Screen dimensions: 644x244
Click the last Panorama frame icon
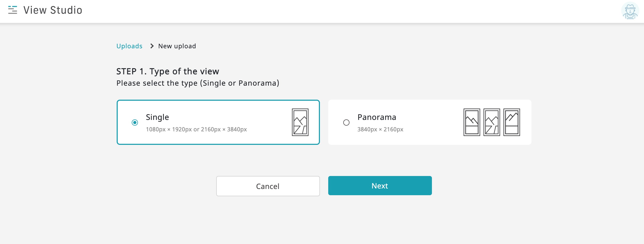[x=512, y=122]
